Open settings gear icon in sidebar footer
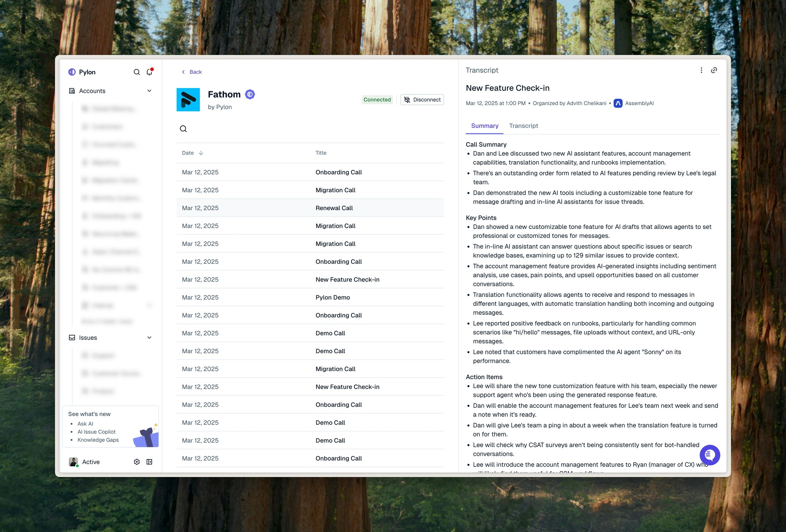786x532 pixels. pyautogui.click(x=137, y=462)
